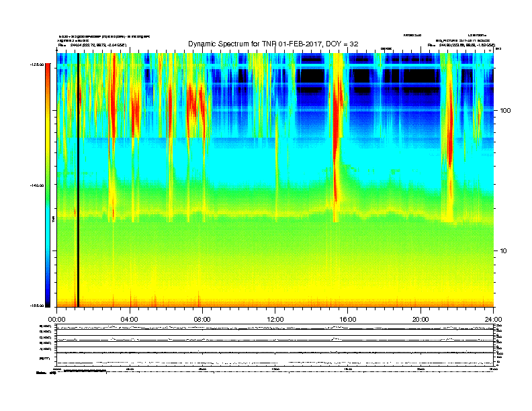Viewport: 532px width, 411px height.
Task: Click the -155.00 color scale label
Action: 37,306
